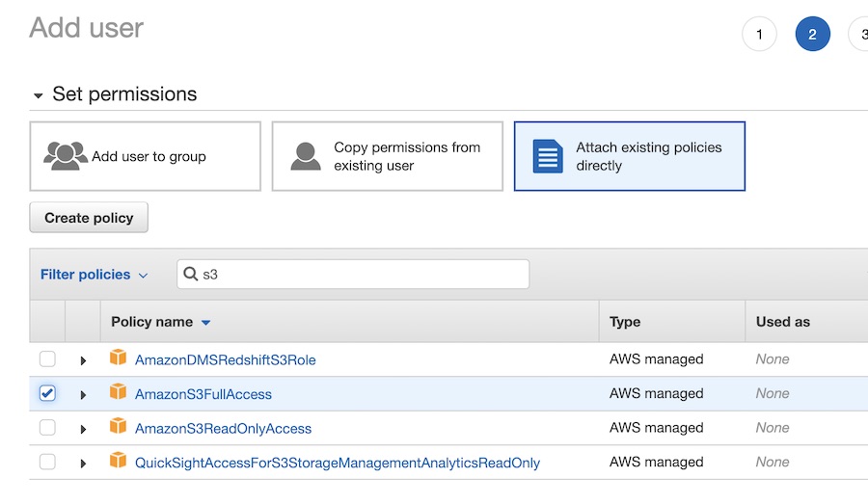
Task: Open the Filter policies dropdown
Action: point(95,275)
